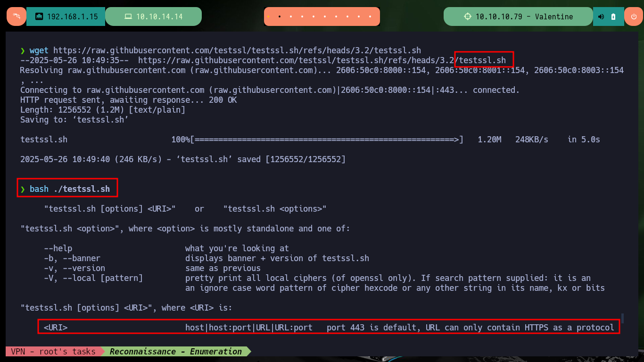Click 'HTTP request sent, awaiting response... 200 OK'
The height and width of the screenshot is (362, 644).
click(x=128, y=100)
